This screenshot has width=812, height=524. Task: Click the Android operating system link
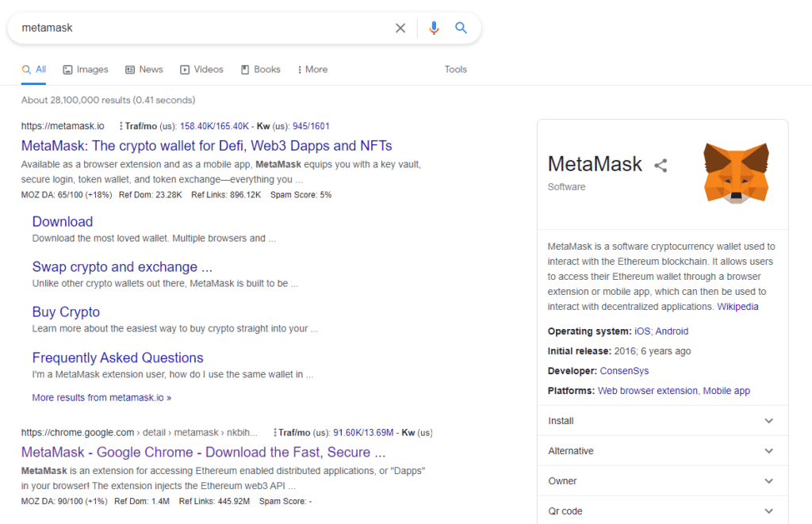[672, 331]
